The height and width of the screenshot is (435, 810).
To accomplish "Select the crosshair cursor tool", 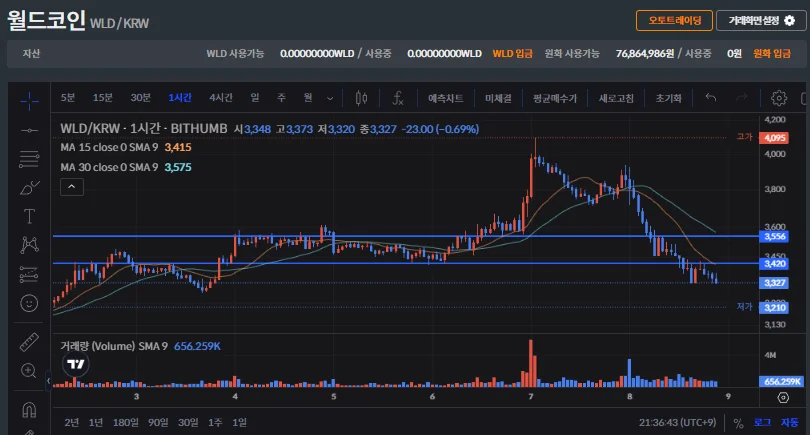I will coord(29,101).
